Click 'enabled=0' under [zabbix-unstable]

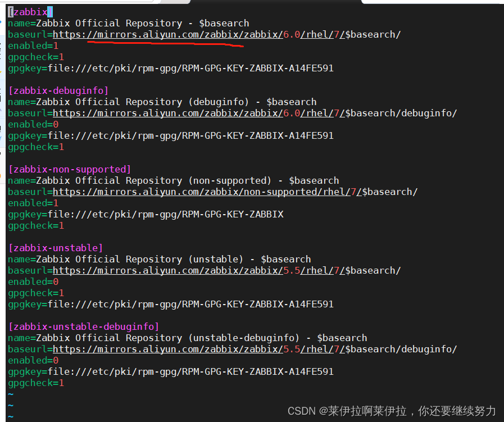click(33, 282)
